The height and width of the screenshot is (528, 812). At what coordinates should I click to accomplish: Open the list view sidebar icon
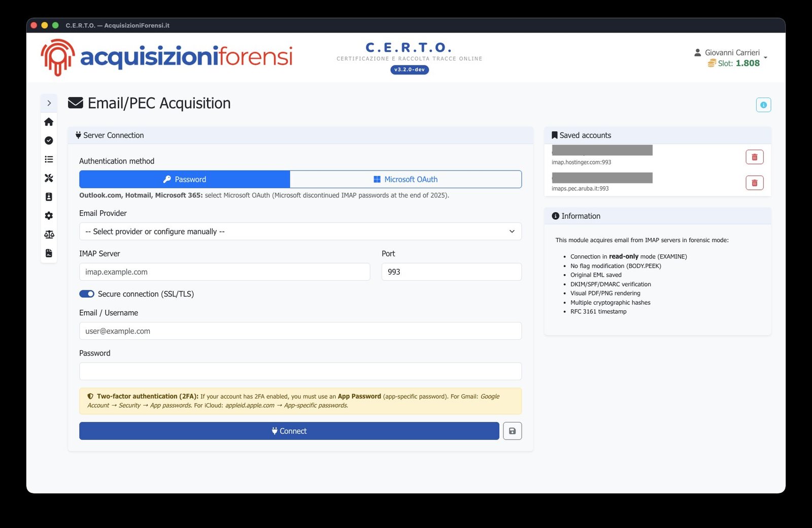coord(49,159)
